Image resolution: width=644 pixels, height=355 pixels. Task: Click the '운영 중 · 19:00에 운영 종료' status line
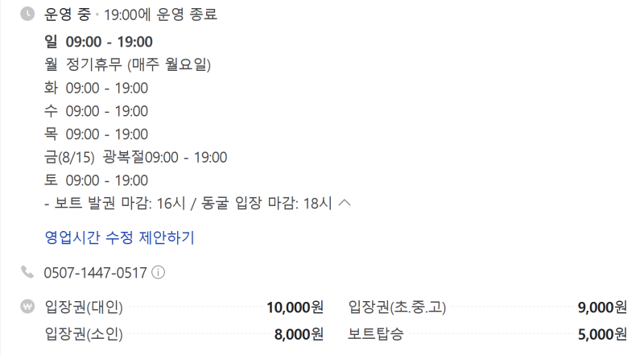(130, 14)
